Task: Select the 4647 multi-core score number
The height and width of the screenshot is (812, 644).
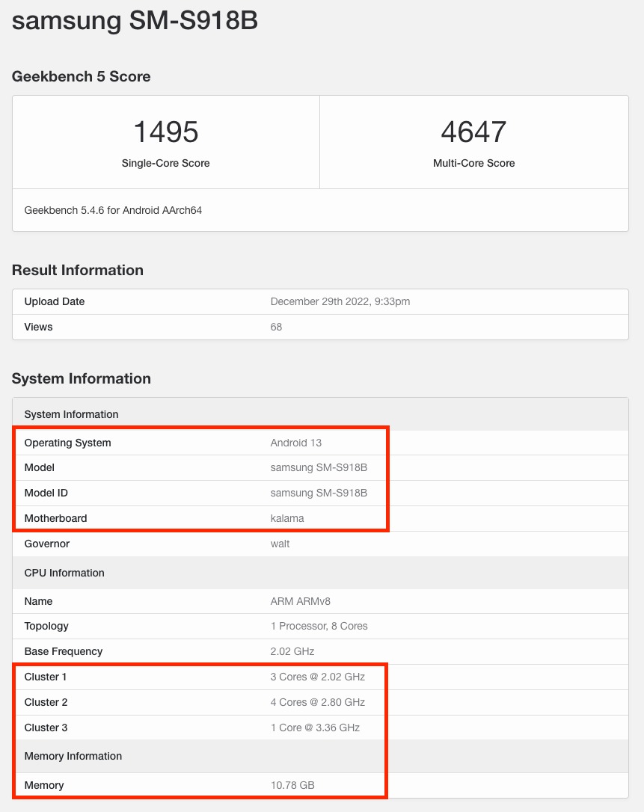Action: tap(473, 132)
